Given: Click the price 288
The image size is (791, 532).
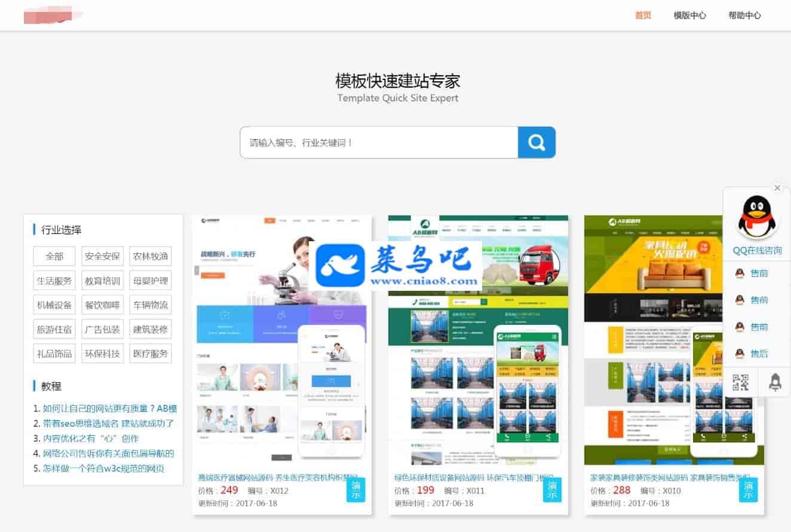Looking at the screenshot, I should click(x=622, y=490).
